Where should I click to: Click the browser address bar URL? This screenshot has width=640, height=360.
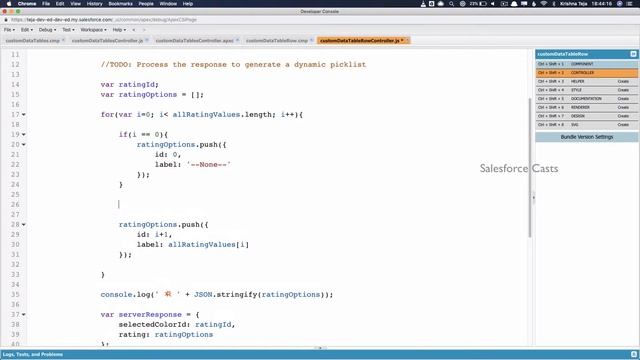click(x=104, y=20)
